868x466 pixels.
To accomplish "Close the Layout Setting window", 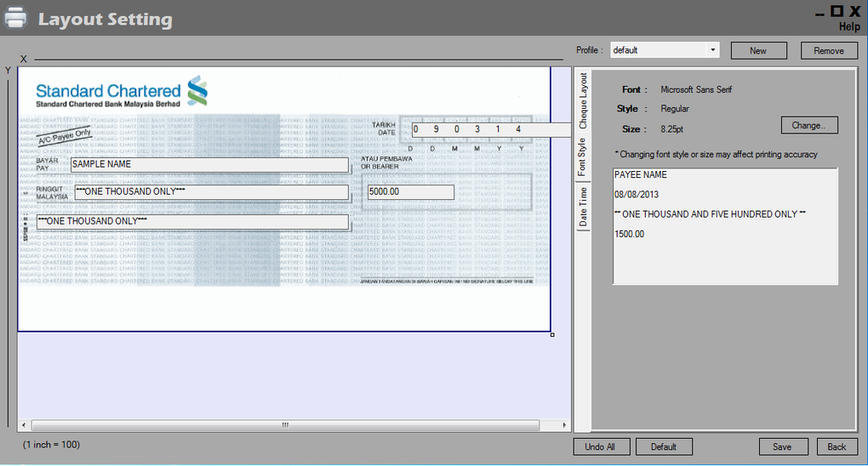I will [x=854, y=11].
